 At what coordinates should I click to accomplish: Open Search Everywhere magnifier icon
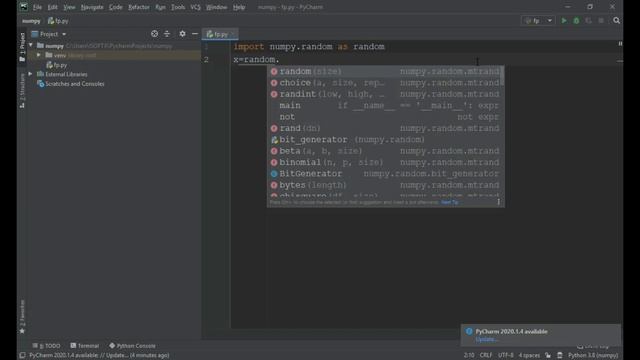click(x=616, y=20)
